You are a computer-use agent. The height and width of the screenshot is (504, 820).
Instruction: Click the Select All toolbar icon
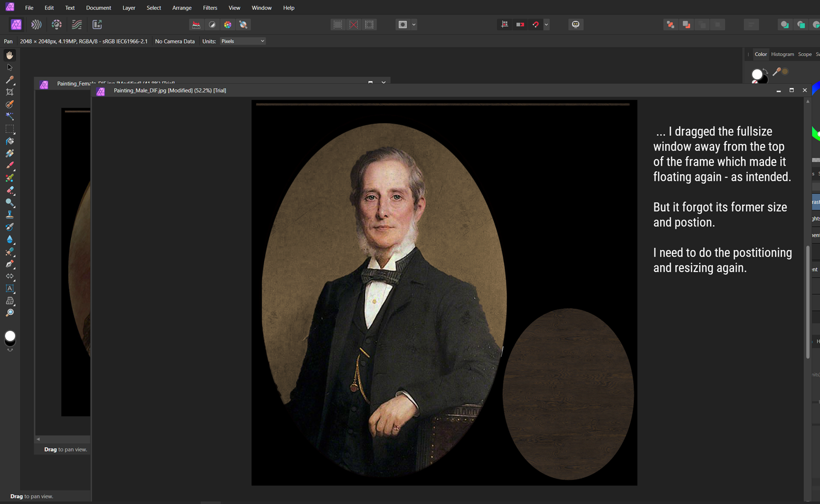tap(337, 24)
